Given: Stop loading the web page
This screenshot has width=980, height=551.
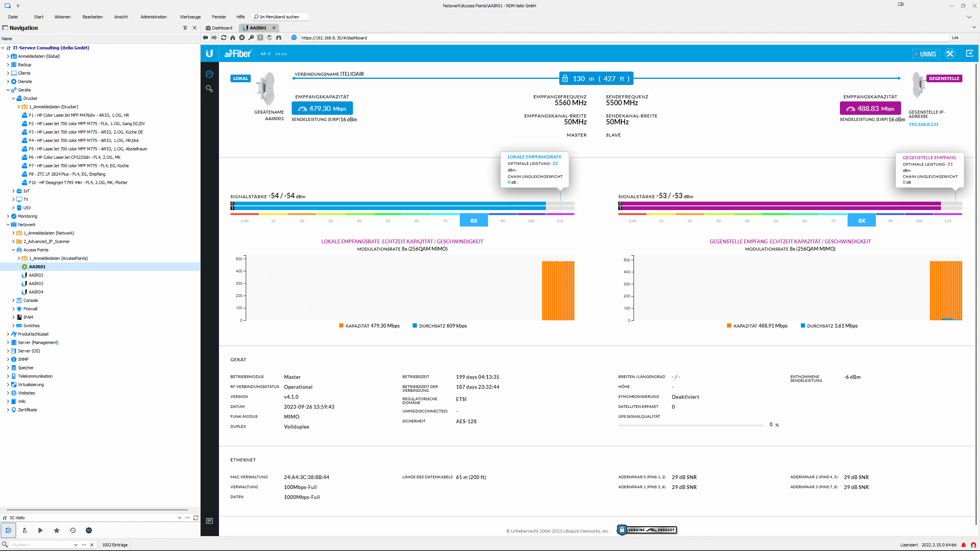Looking at the screenshot, I should [x=242, y=37].
